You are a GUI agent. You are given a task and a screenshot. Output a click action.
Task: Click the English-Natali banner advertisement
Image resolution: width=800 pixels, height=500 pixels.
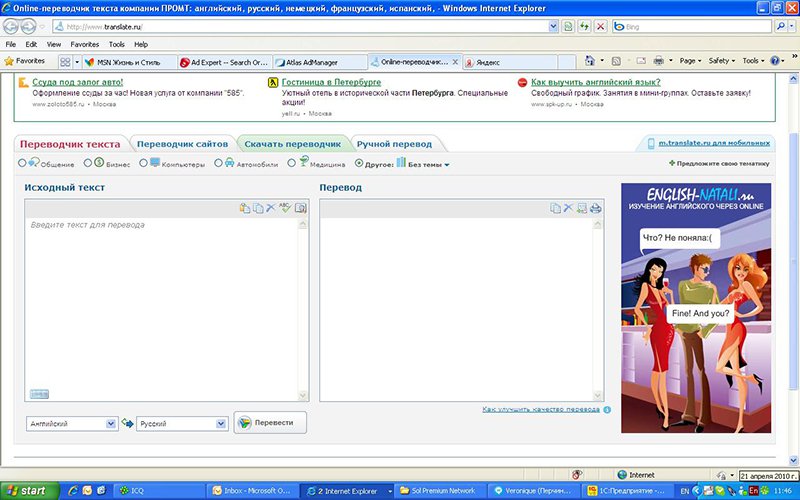[x=696, y=308]
